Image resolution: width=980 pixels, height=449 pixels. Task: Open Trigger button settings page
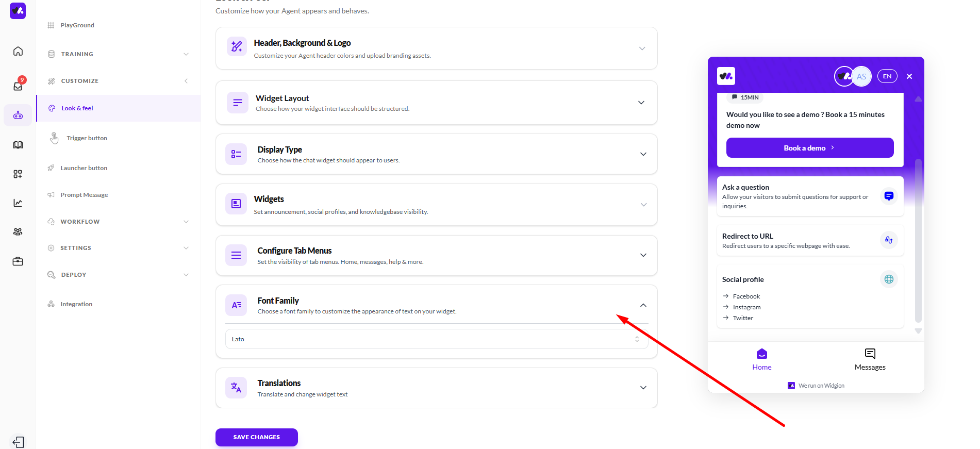(87, 138)
